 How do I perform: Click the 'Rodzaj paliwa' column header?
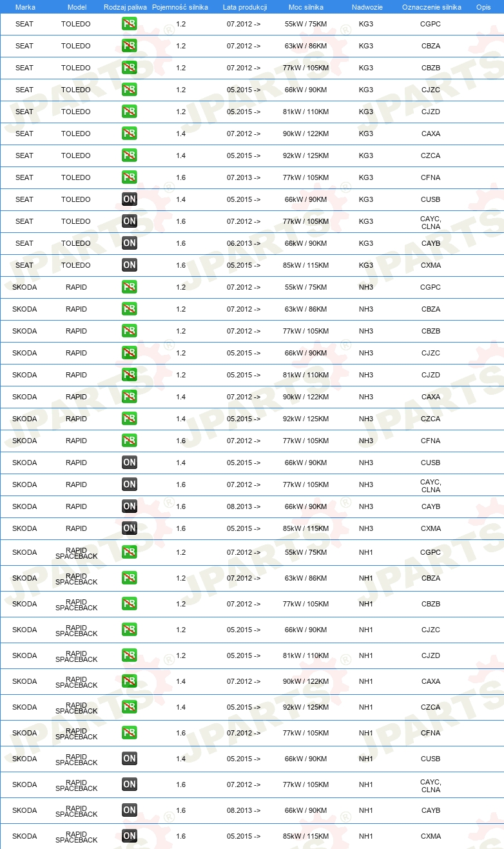(x=125, y=7)
